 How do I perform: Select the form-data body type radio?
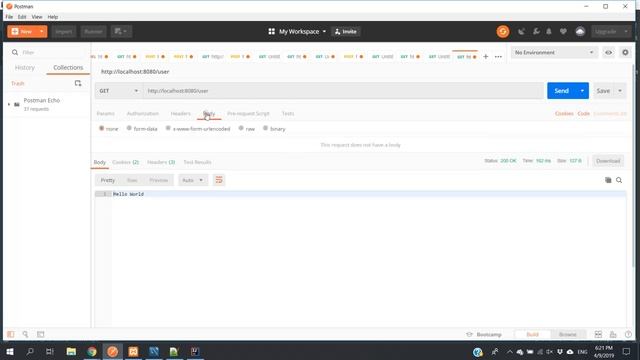129,128
